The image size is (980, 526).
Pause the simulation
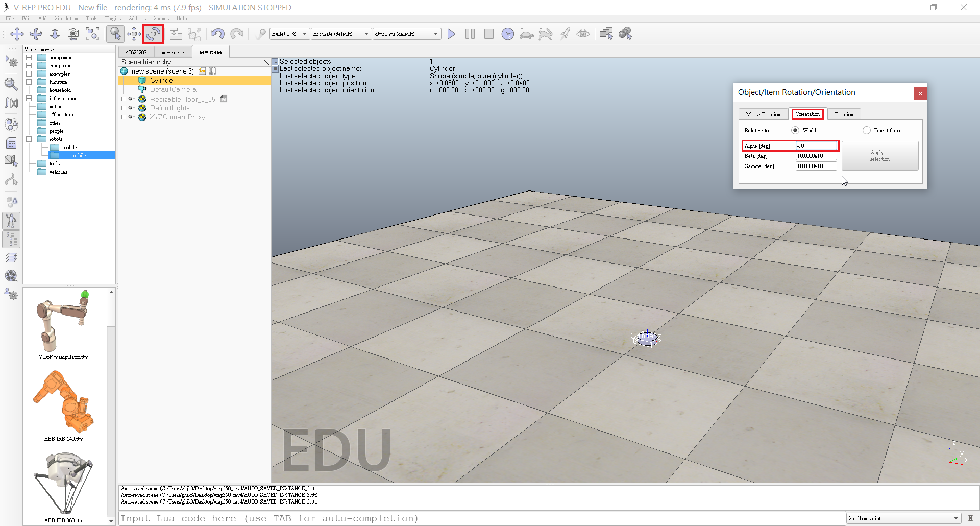coord(470,34)
